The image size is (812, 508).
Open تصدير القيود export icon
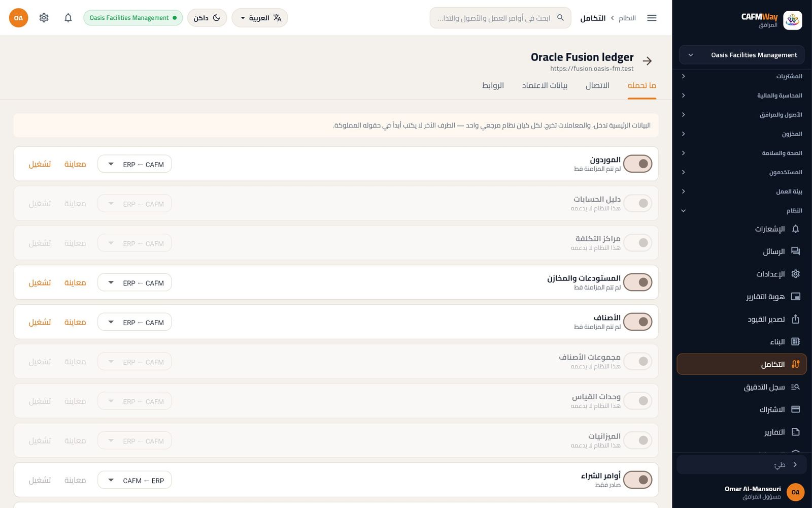795,319
